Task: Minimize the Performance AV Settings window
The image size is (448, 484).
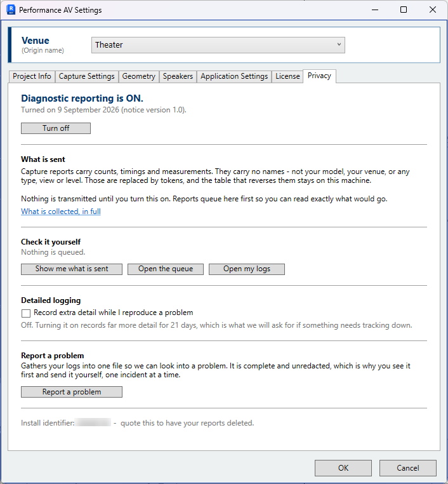Action: tap(375, 10)
